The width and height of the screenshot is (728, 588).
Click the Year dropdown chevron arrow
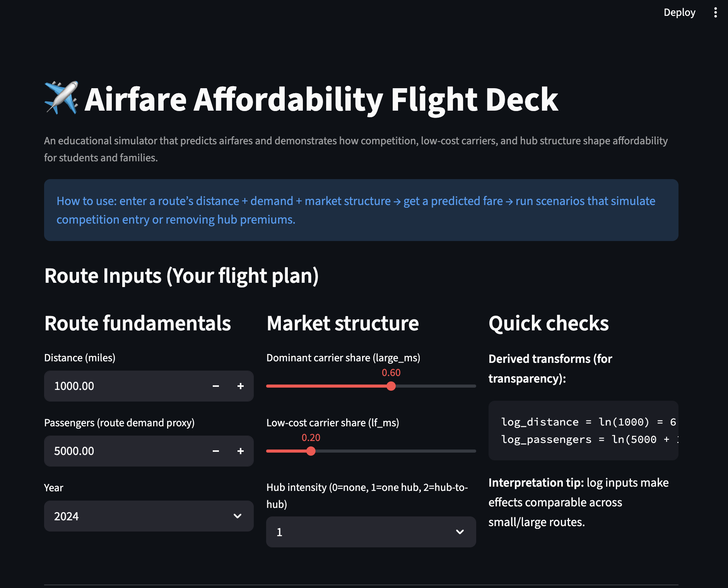click(x=238, y=516)
